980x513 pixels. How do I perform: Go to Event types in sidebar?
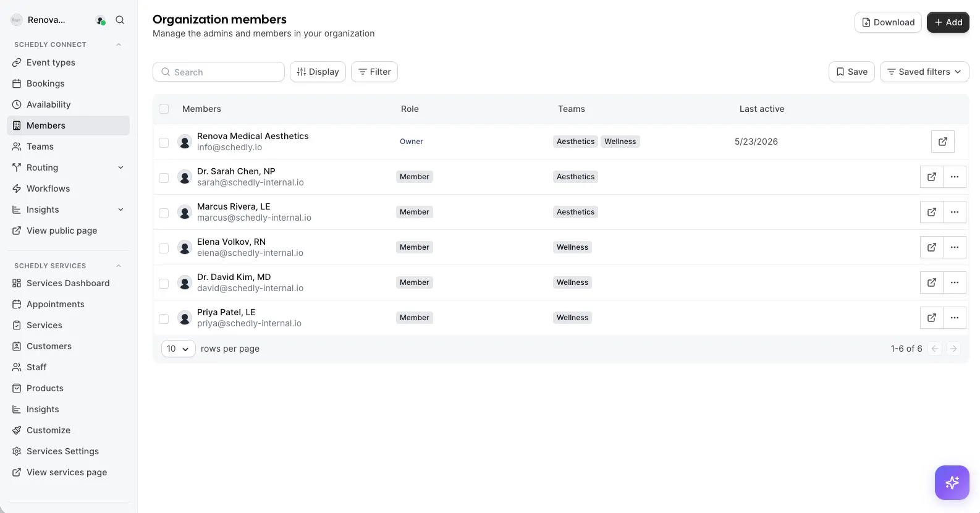[68, 62]
